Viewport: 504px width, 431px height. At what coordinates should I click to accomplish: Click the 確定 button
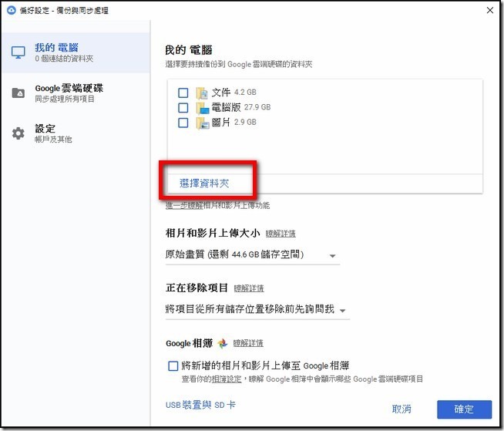coord(464,409)
